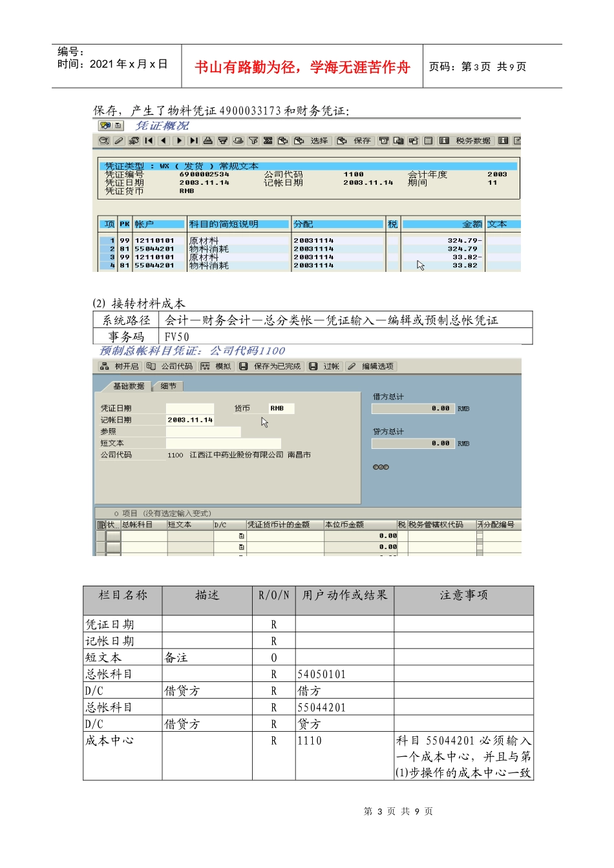Click the 科目的简短说明 column header

point(238,224)
